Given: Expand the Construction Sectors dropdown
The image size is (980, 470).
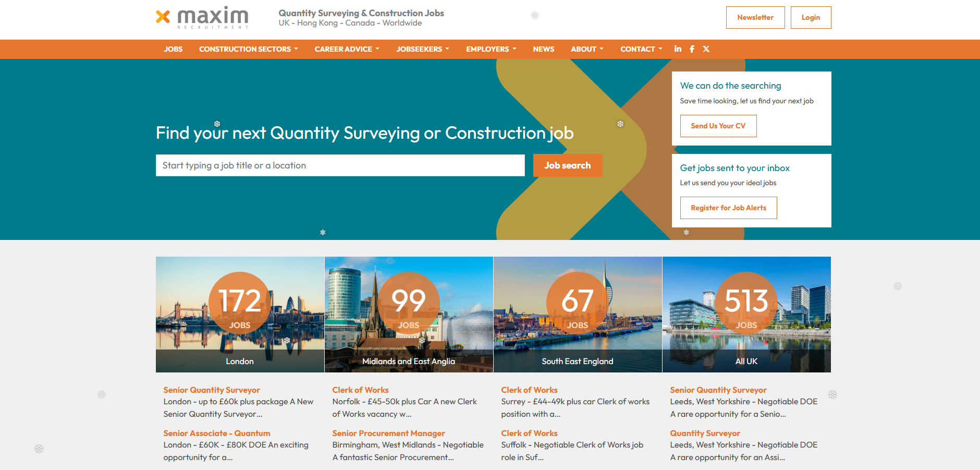Looking at the screenshot, I should [249, 49].
